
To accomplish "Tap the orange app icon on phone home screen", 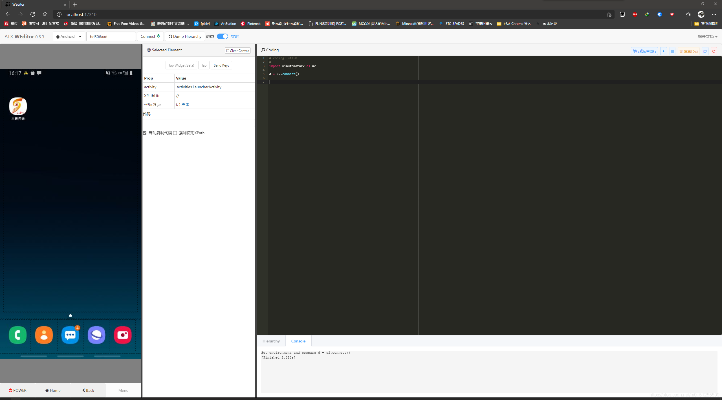I will pyautogui.click(x=18, y=106).
